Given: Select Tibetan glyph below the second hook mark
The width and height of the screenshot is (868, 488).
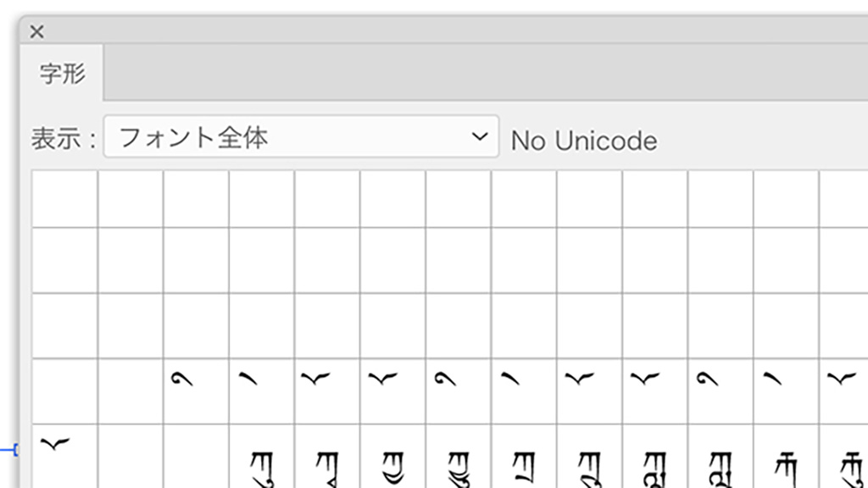Looking at the screenshot, I should (x=459, y=466).
